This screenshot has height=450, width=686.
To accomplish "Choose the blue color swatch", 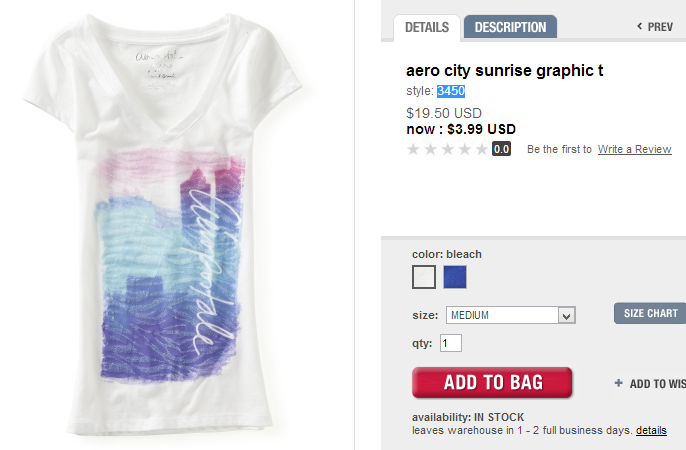I will 455,277.
